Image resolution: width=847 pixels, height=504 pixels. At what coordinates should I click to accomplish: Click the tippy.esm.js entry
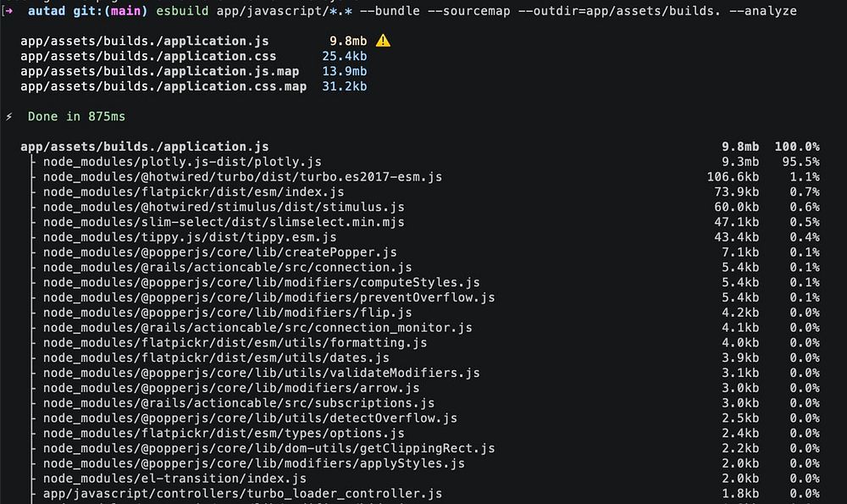point(190,238)
